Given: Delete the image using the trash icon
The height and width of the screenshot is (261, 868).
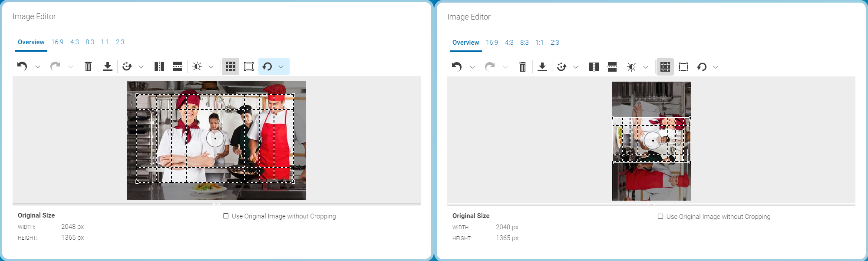Looking at the screenshot, I should coord(89,66).
